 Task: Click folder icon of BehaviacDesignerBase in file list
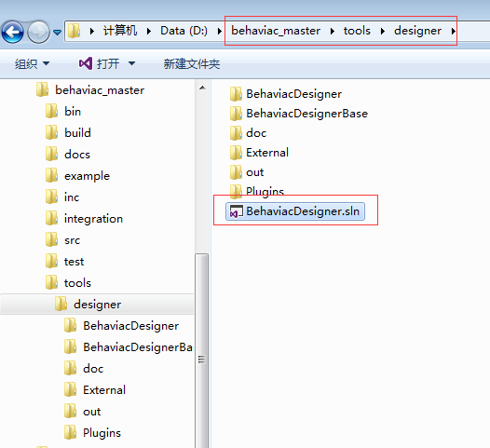click(236, 114)
